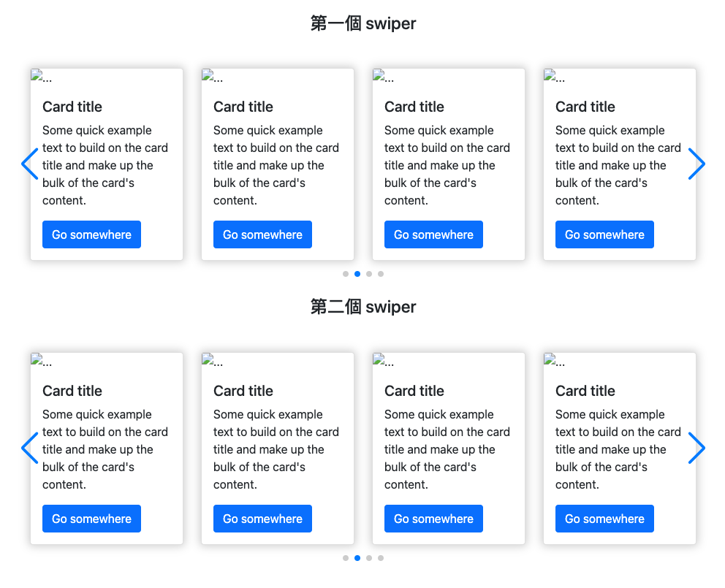Click the next arrow of the second swiper
This screenshot has height=588, width=725.
click(696, 448)
